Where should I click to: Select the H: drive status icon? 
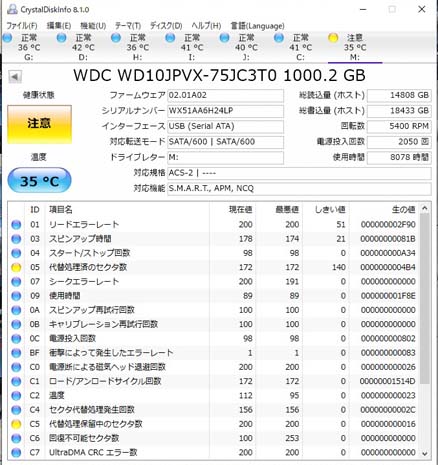[116, 38]
